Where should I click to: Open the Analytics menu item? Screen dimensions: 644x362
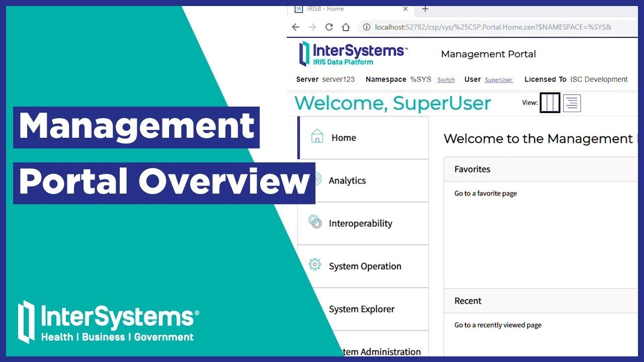click(x=363, y=180)
